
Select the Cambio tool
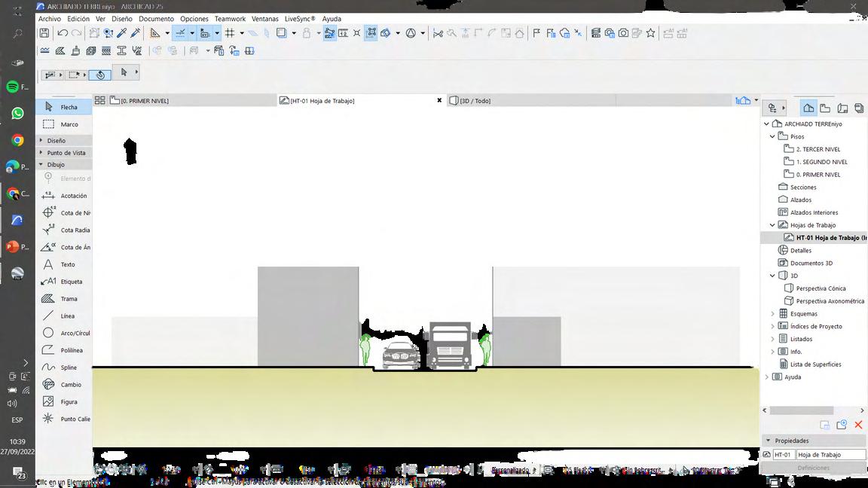coord(66,385)
